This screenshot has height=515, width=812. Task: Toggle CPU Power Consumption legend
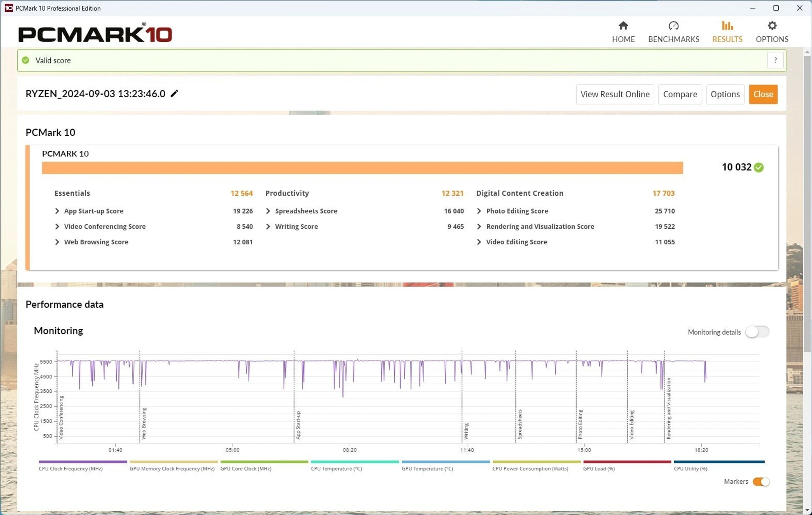(x=536, y=465)
